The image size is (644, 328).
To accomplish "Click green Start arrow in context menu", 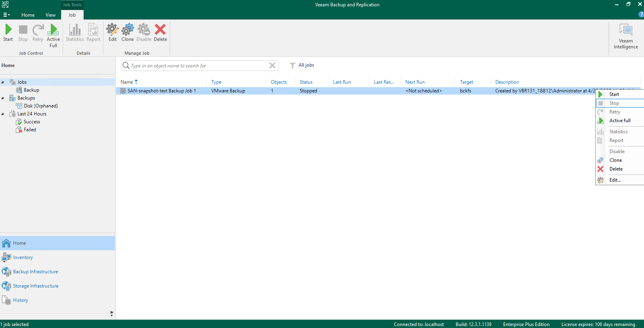I will tap(600, 94).
